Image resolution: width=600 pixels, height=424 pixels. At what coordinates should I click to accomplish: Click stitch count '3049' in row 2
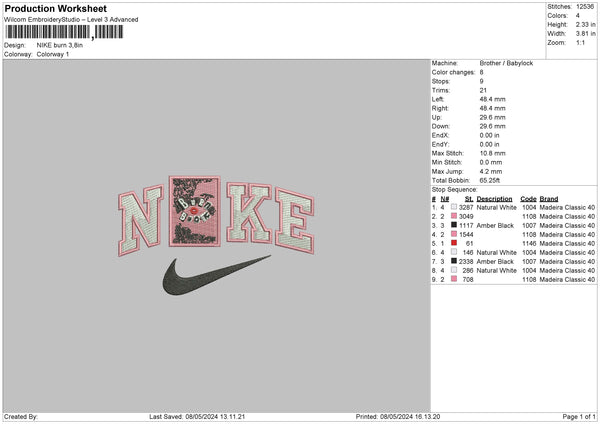click(x=466, y=217)
